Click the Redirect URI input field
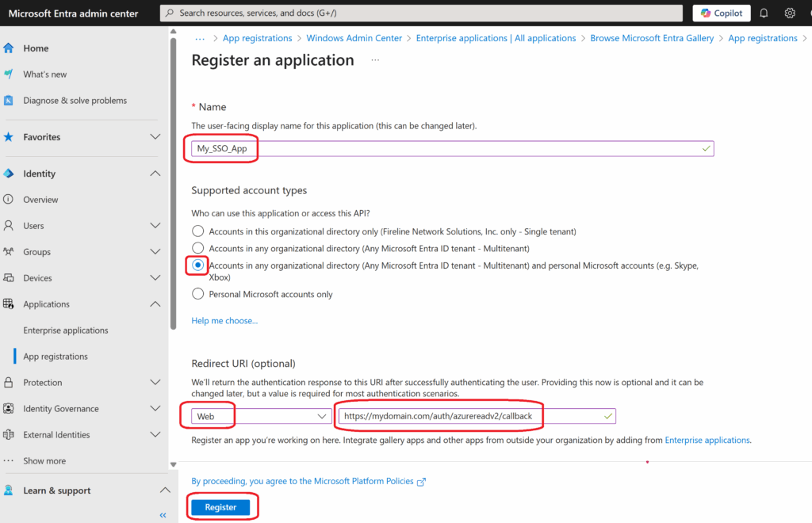 point(477,416)
